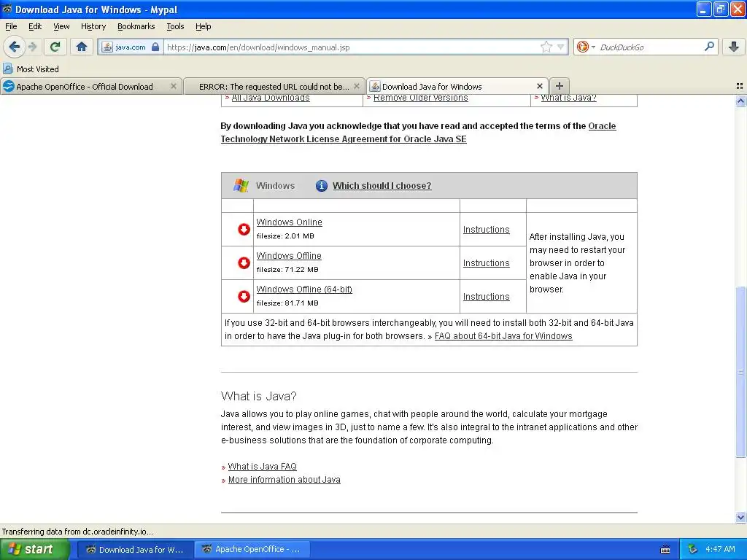Open the All Java Downloads link
The image size is (747, 560).
pos(271,98)
